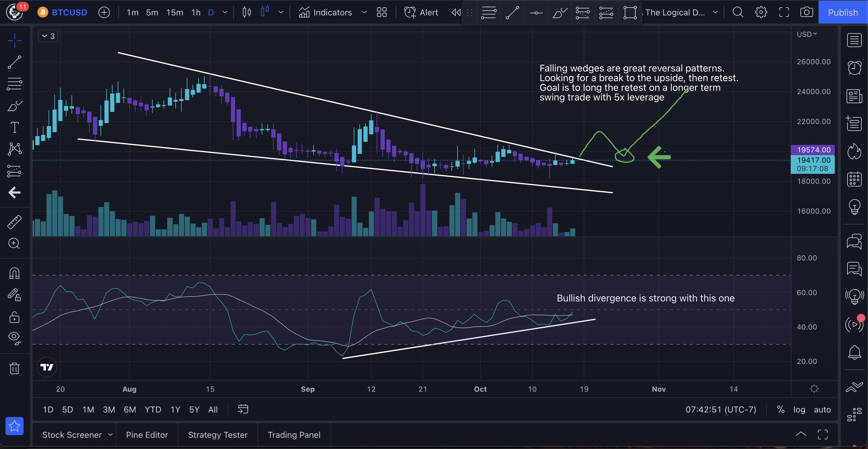The image size is (868, 449).
Task: Collapse the indicator legend showing 3
Action: coord(48,36)
